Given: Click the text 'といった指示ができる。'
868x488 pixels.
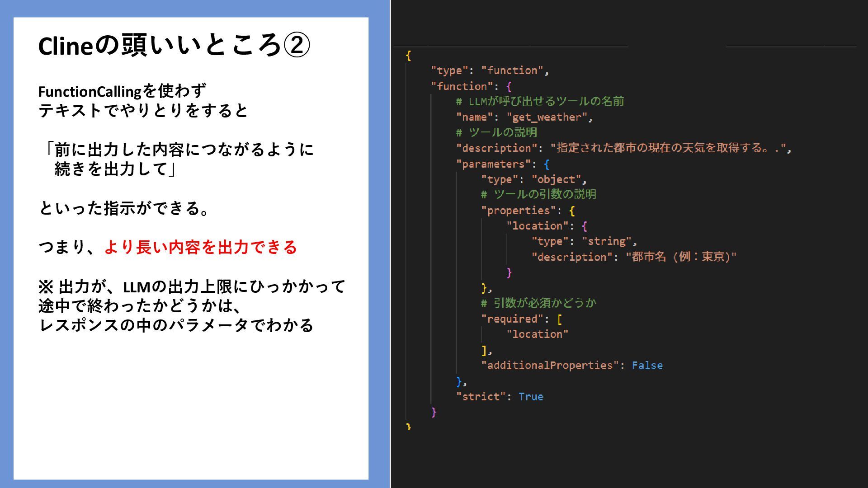Looking at the screenshot, I should [x=125, y=208].
